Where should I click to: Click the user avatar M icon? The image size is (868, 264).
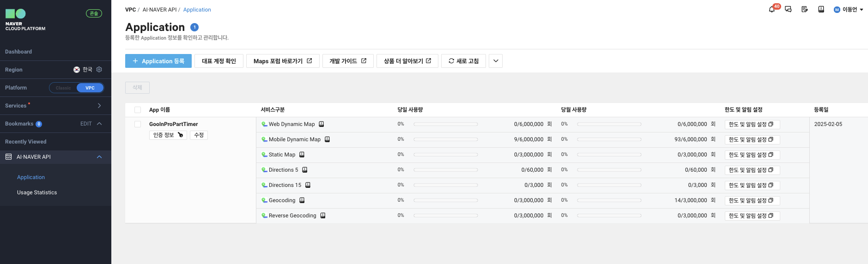coord(837,10)
